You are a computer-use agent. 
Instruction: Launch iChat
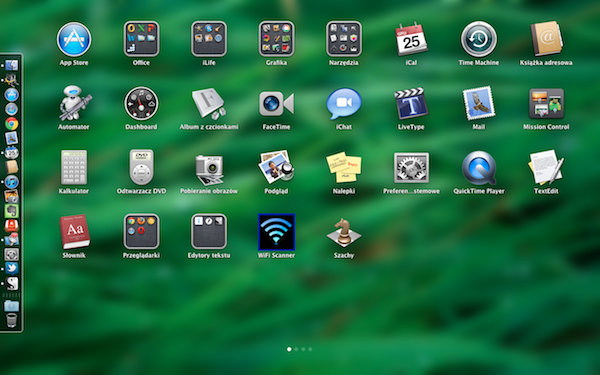click(x=344, y=104)
